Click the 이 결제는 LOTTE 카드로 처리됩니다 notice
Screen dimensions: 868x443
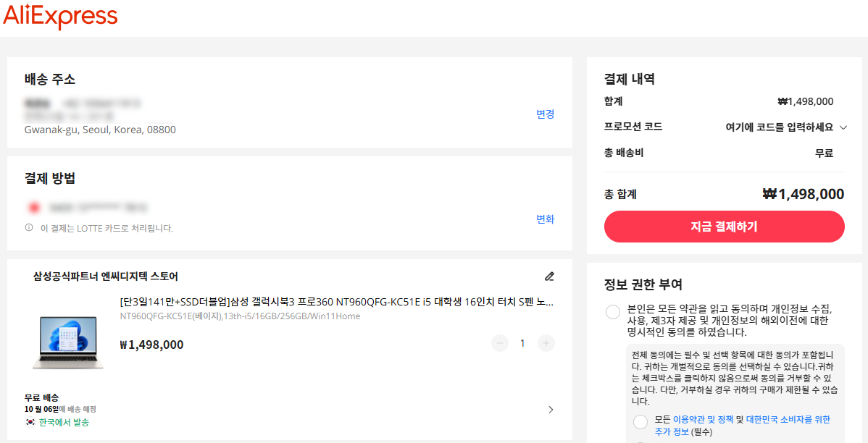[x=107, y=228]
